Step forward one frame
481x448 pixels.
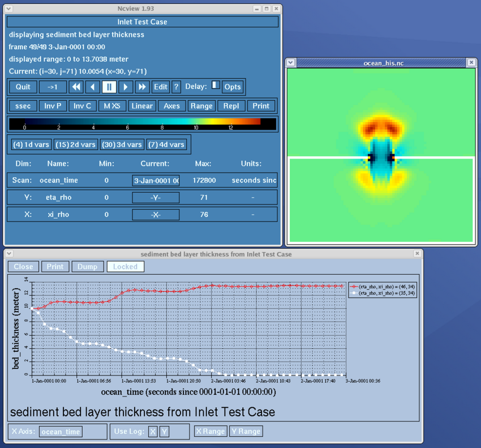(126, 87)
